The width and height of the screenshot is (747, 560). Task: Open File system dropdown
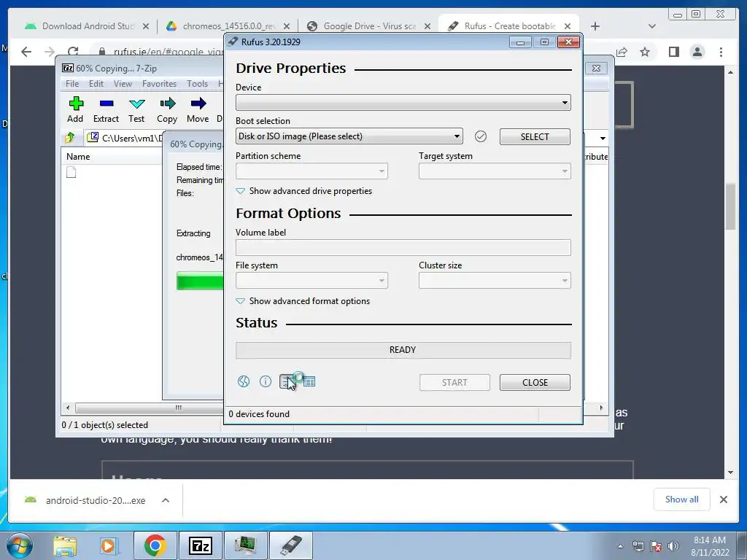point(311,281)
